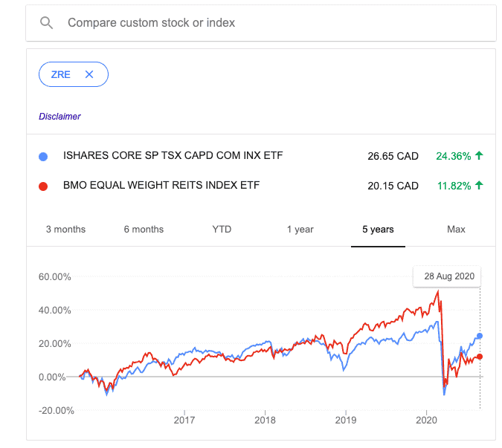Click the red endpoint marker on chart

point(480,357)
